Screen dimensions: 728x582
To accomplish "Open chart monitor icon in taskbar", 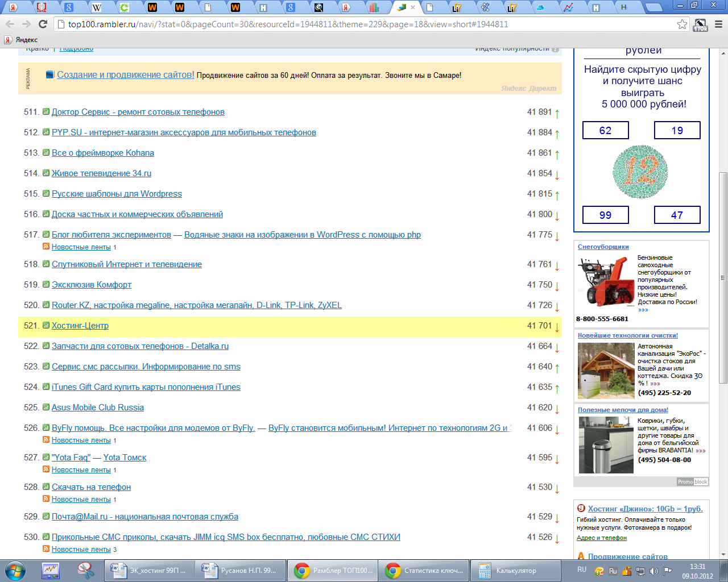I will click(51, 571).
